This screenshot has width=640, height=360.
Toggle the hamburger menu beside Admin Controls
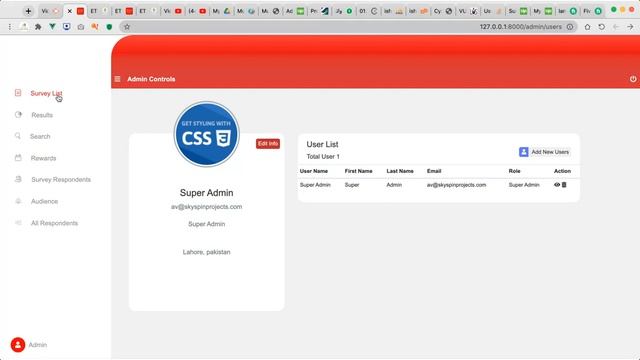118,79
